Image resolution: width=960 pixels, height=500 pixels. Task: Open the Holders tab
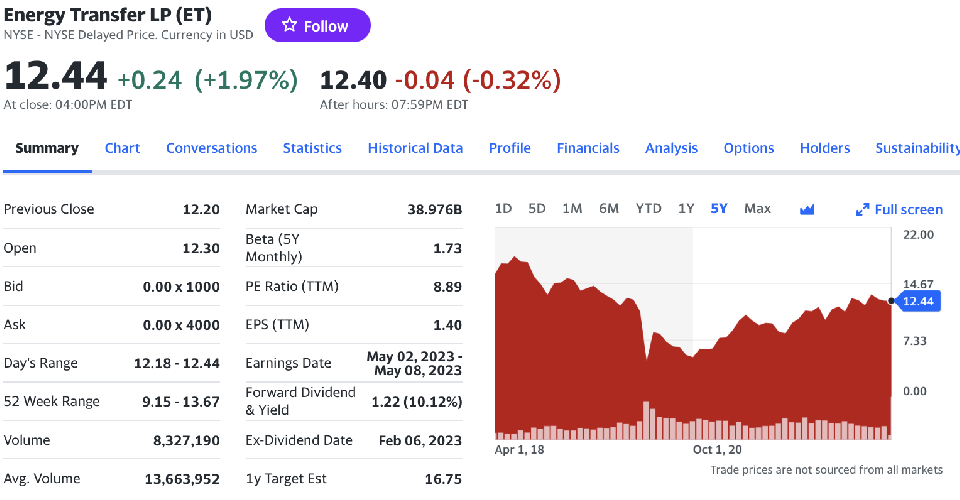825,148
